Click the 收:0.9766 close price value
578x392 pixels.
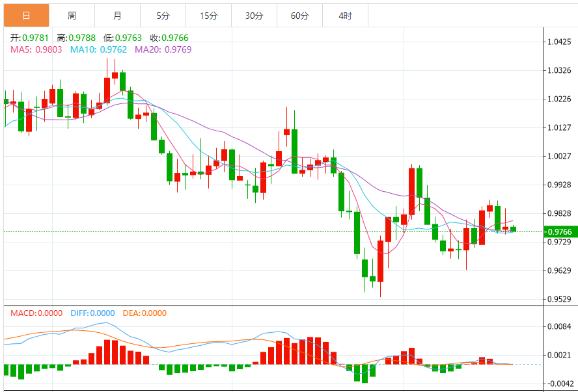(x=169, y=38)
